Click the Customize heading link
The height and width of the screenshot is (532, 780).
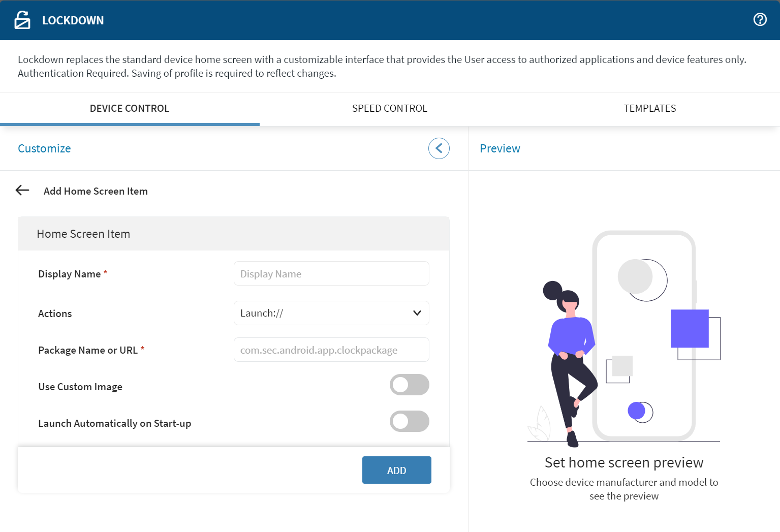click(44, 148)
